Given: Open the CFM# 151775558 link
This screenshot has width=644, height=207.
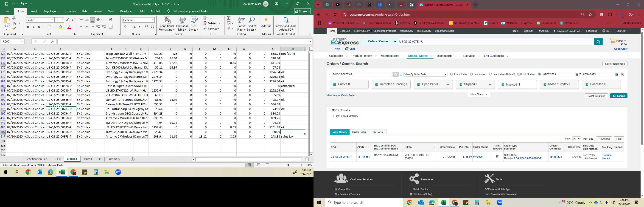Looking at the screenshot, I should pyautogui.click(x=364, y=157).
